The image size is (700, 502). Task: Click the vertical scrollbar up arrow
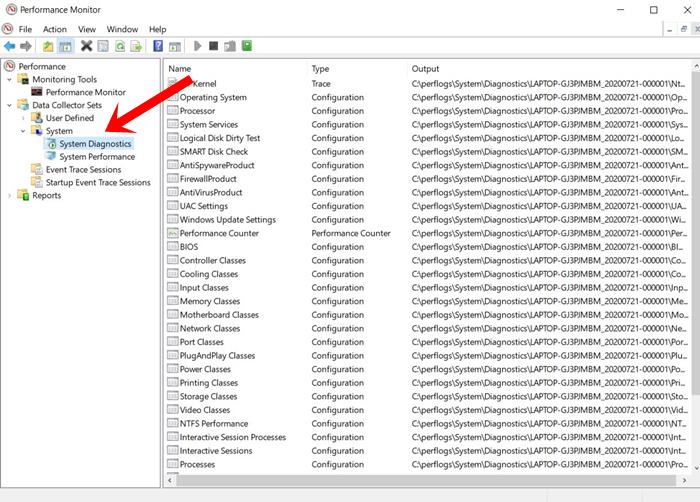pyautogui.click(x=696, y=66)
